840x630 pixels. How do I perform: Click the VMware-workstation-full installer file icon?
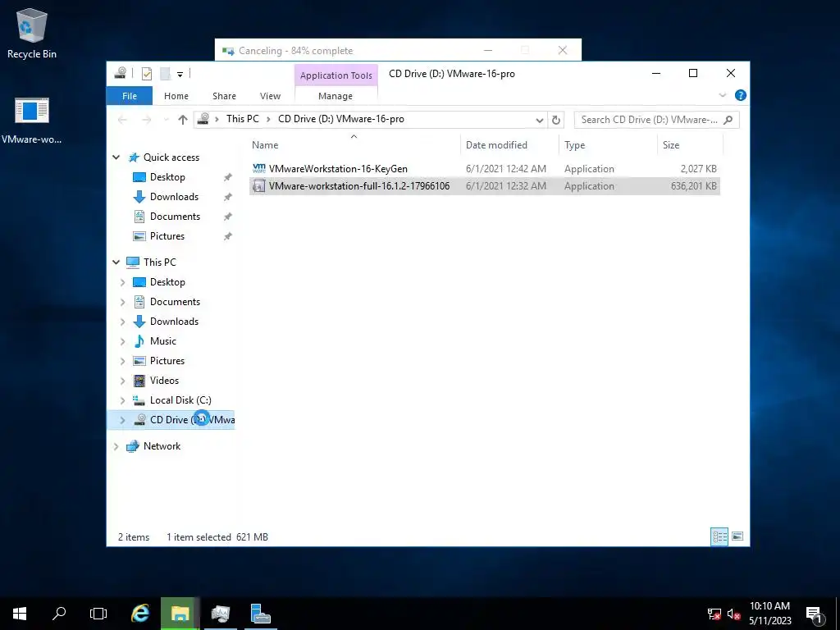[258, 186]
